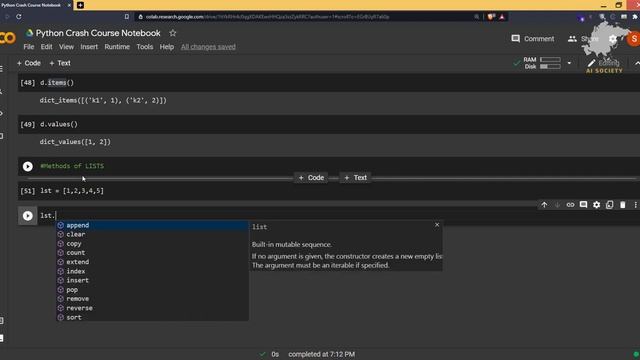This screenshot has width=640, height=360.
Task: Add a code cell from top toolbar
Action: (29, 63)
